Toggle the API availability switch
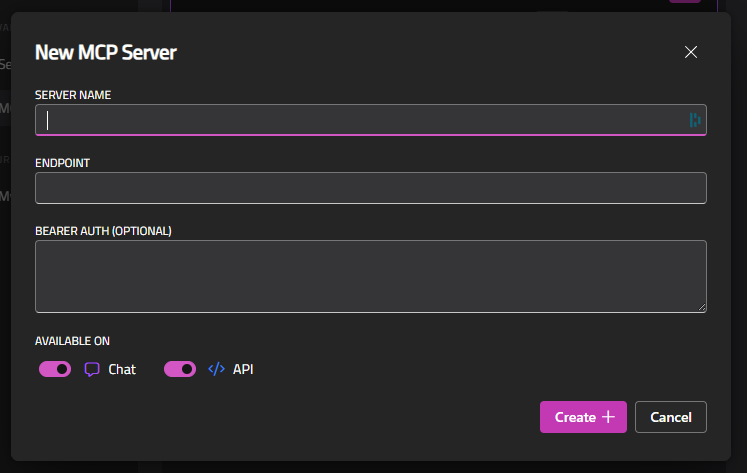This screenshot has width=747, height=473. point(180,369)
